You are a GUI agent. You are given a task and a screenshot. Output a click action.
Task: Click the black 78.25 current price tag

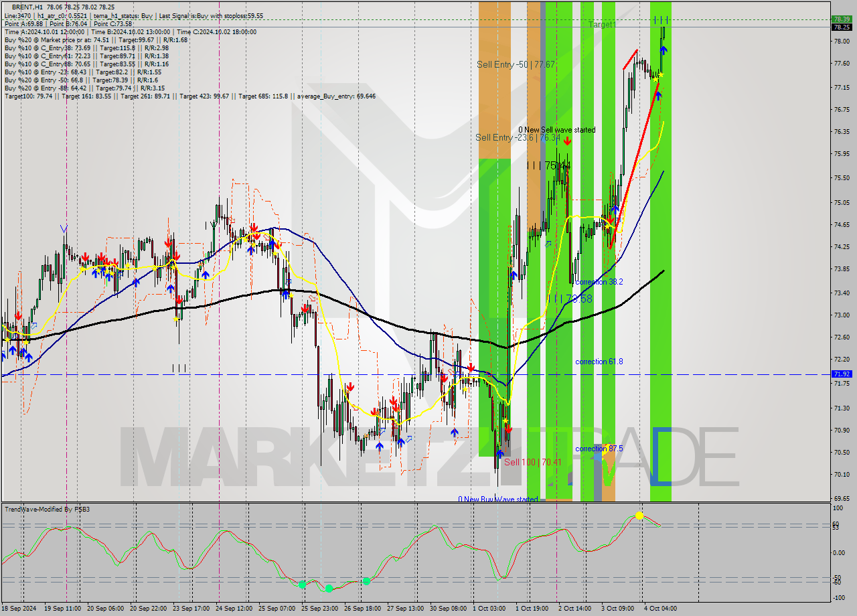coord(842,27)
